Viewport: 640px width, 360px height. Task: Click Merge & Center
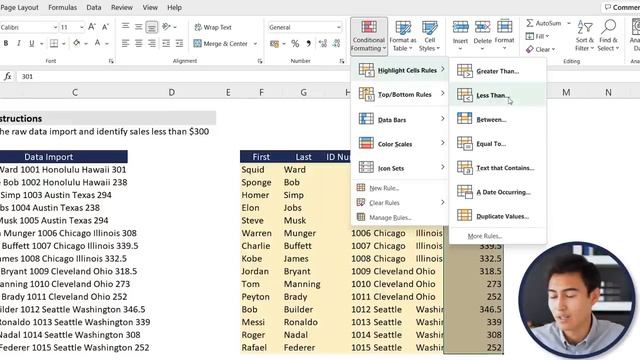tap(221, 43)
